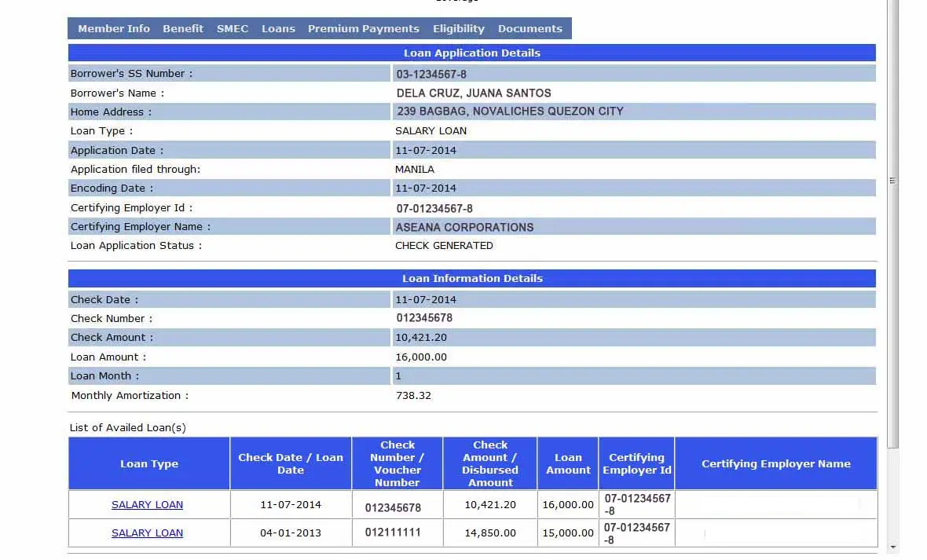Viewport: 927px width, 560px height.
Task: Select the Loan Application Status label
Action: [136, 245]
